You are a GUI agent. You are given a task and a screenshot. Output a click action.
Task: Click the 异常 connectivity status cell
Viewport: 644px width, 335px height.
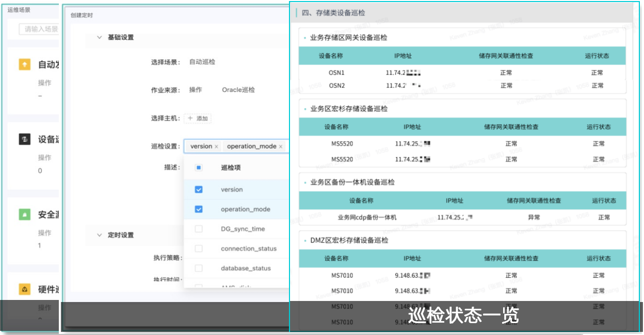(x=534, y=217)
